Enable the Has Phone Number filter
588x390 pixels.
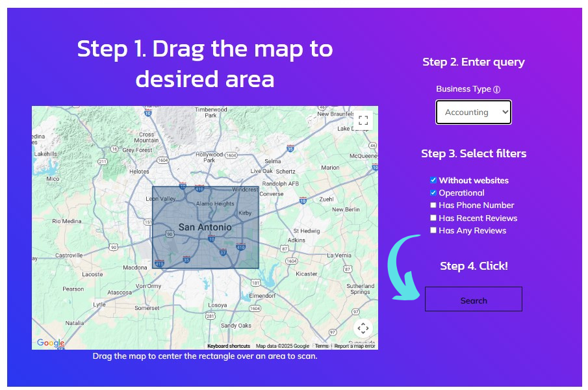pyautogui.click(x=433, y=205)
